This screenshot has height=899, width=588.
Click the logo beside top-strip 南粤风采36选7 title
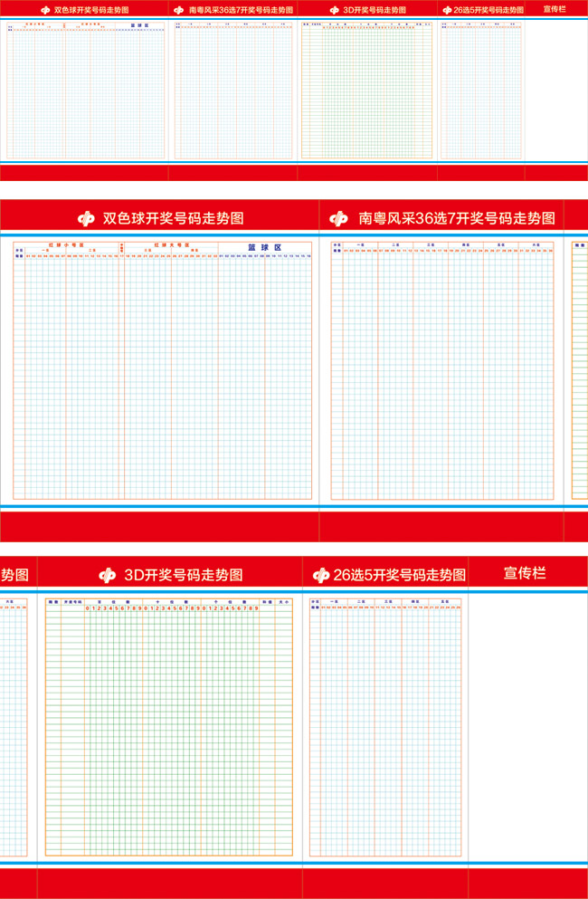tap(179, 10)
